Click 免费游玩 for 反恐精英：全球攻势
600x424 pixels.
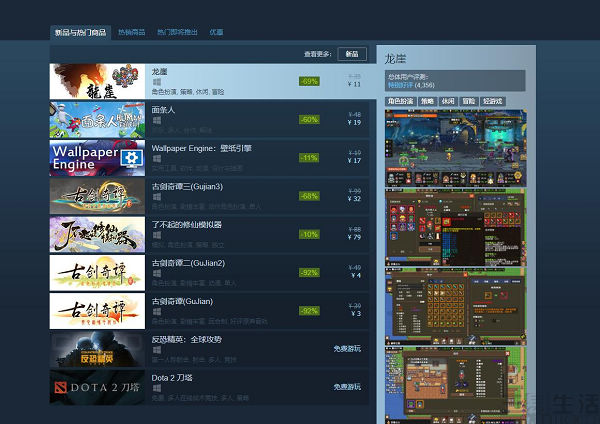pos(347,349)
